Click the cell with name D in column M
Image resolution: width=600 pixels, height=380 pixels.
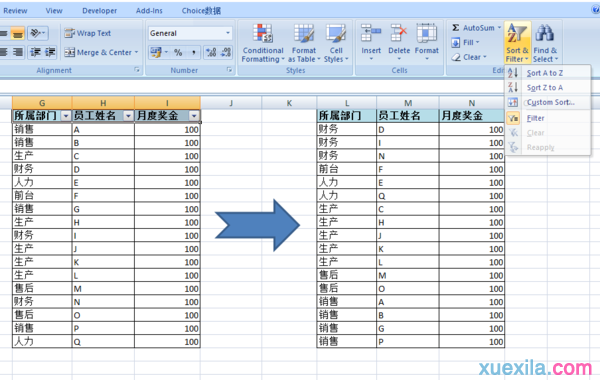[x=408, y=129]
